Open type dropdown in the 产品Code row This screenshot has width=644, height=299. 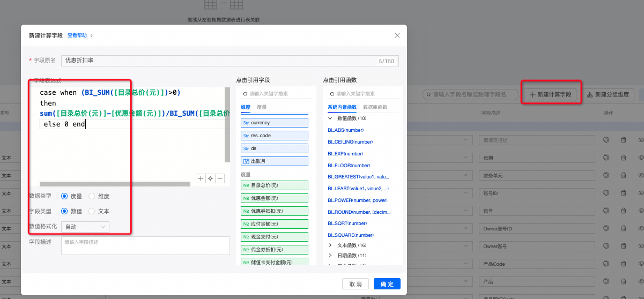[466, 264]
